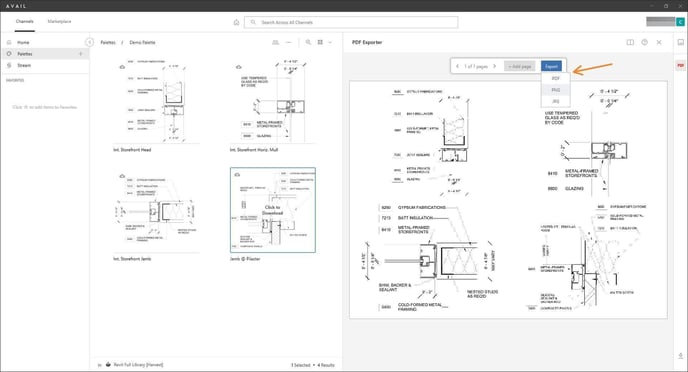Click the '4 Results' status text
This screenshot has width=688, height=372.
pos(326,365)
